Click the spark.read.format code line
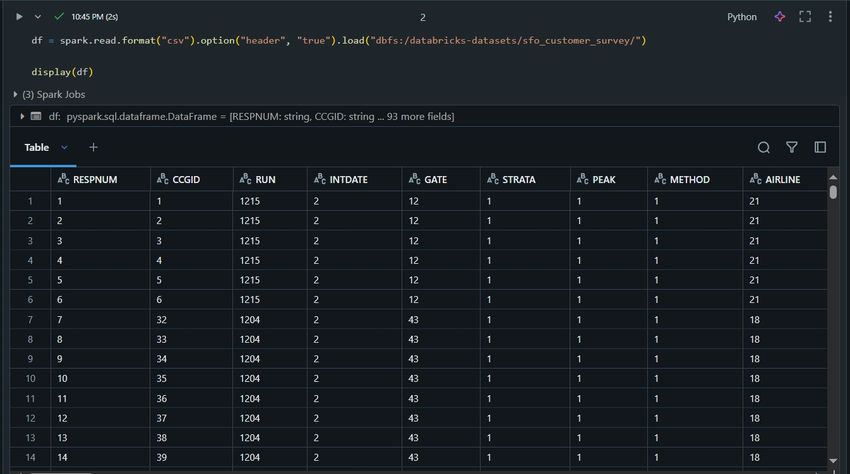Image resolution: width=850 pixels, height=474 pixels. tap(339, 41)
